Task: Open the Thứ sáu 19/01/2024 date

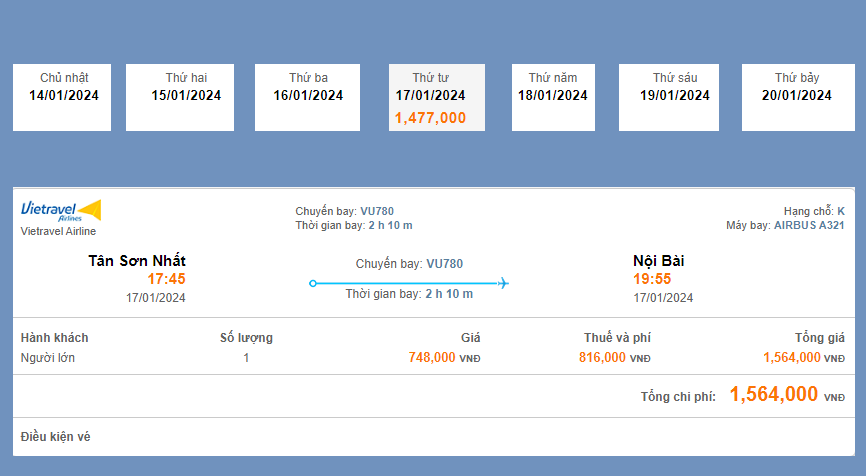Action: [675, 97]
